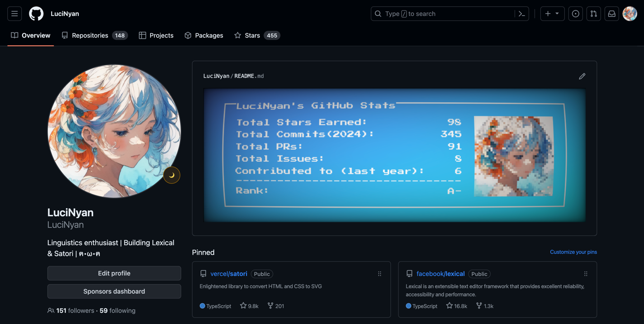The height and width of the screenshot is (324, 644).
Task: Switch to the Stars tab
Action: 257,35
